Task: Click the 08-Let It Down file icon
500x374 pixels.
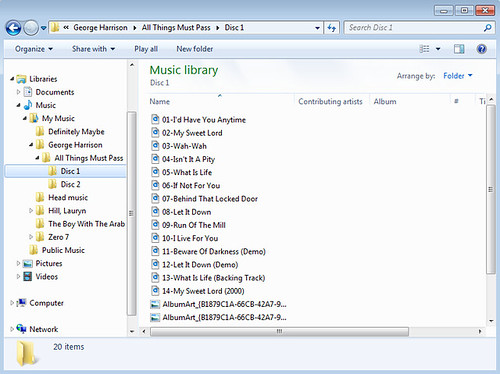Action: (155, 211)
